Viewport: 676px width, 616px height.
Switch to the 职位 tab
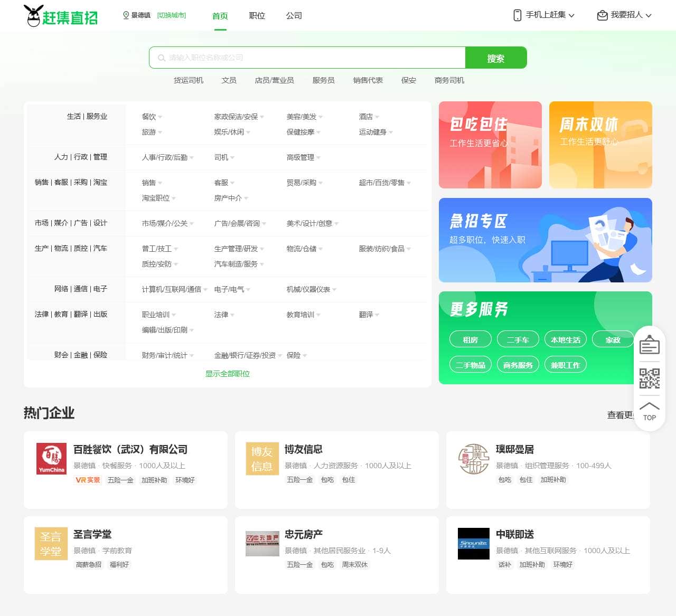(257, 16)
